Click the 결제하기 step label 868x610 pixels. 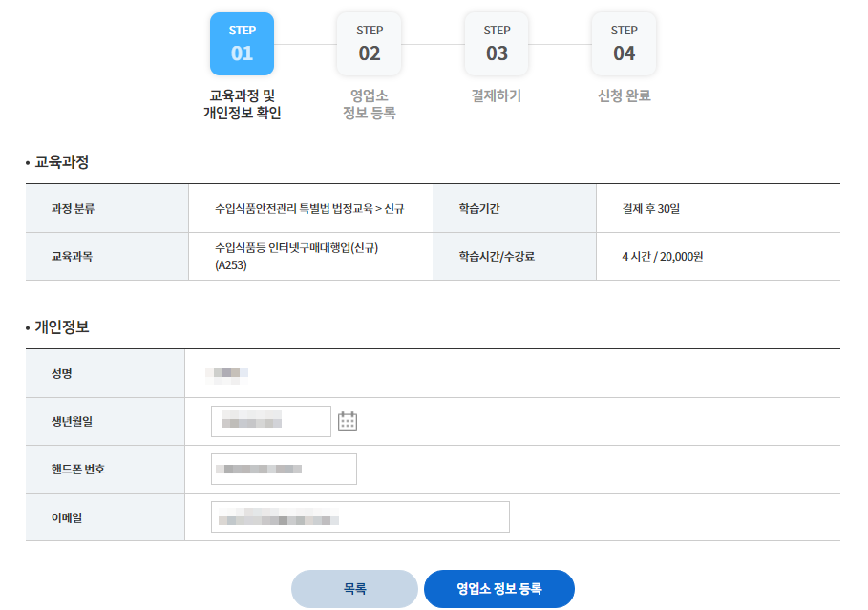pyautogui.click(x=497, y=95)
